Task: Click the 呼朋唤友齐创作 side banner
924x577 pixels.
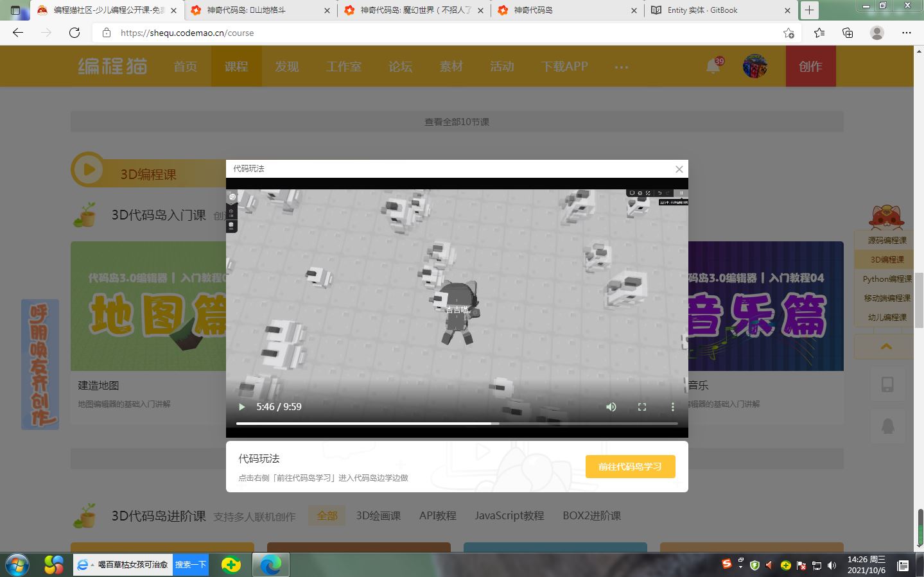Action: (x=40, y=365)
